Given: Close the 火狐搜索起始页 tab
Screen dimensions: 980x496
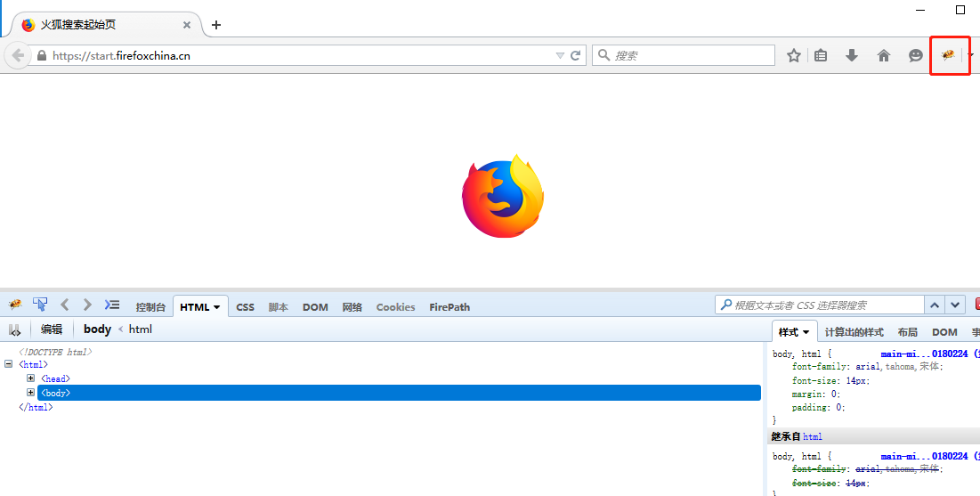Looking at the screenshot, I should click(187, 25).
